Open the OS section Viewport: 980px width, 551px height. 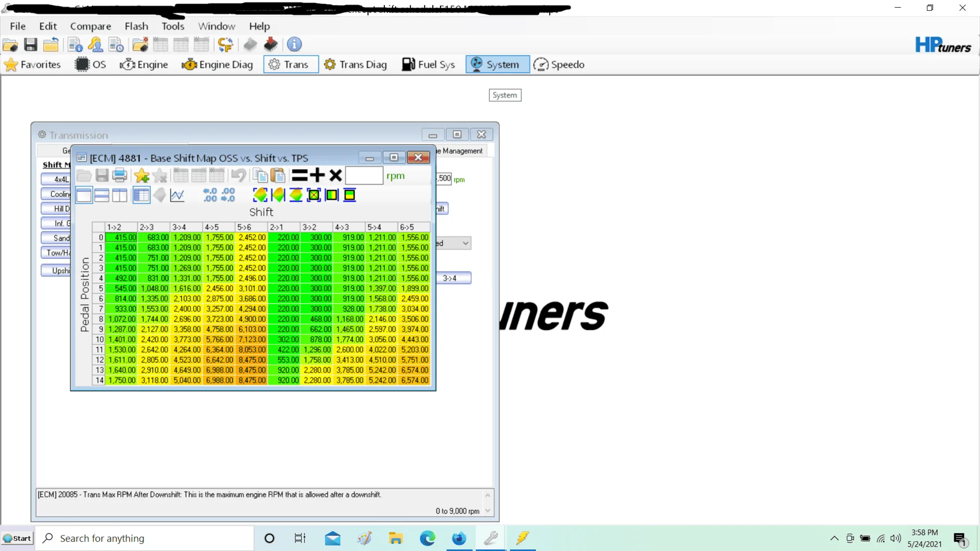[91, 64]
